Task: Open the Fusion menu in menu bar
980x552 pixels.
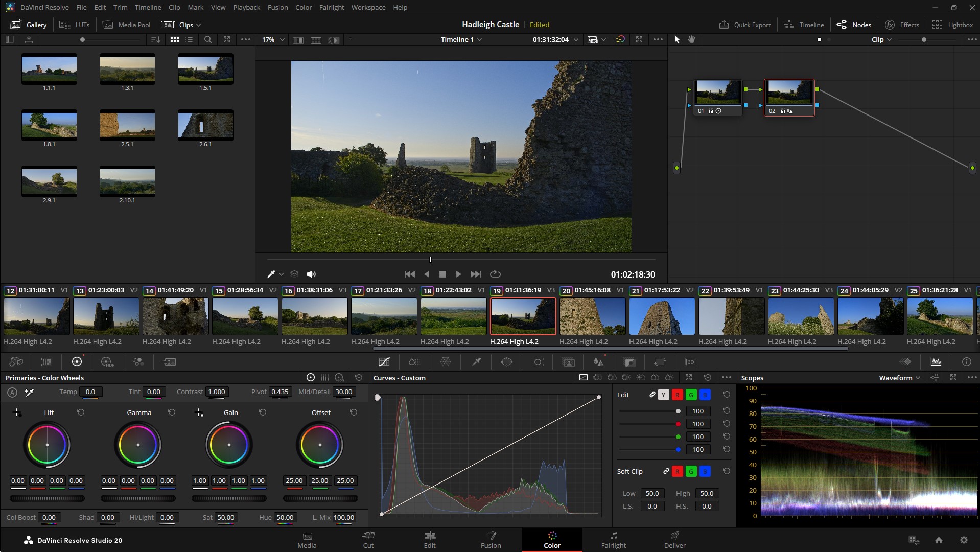Action: tap(277, 7)
